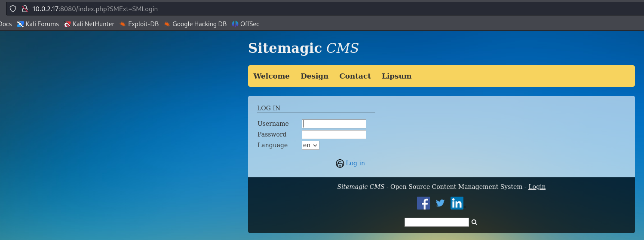Go to the Welcome menu item
Image resolution: width=644 pixels, height=240 pixels.
271,76
